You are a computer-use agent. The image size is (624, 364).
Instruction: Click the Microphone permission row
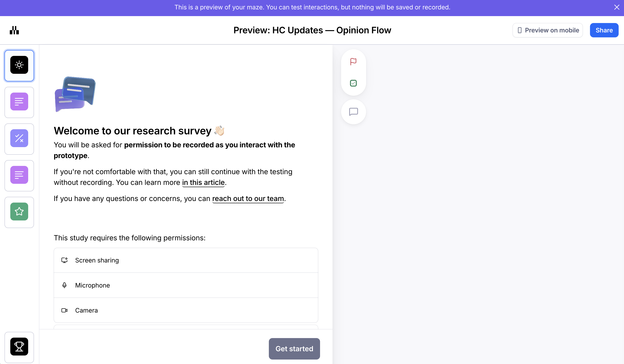186,285
